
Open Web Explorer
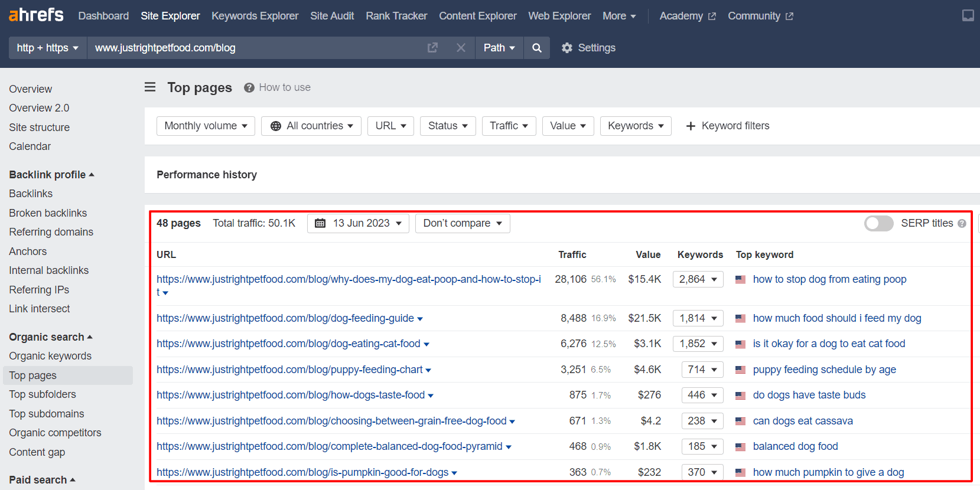[559, 16]
